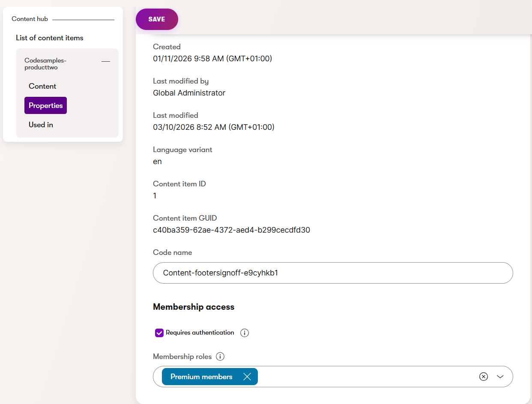Collapse Codesamples-producttwo using the dash icon
Image resolution: width=532 pixels, height=404 pixels.
pyautogui.click(x=105, y=62)
